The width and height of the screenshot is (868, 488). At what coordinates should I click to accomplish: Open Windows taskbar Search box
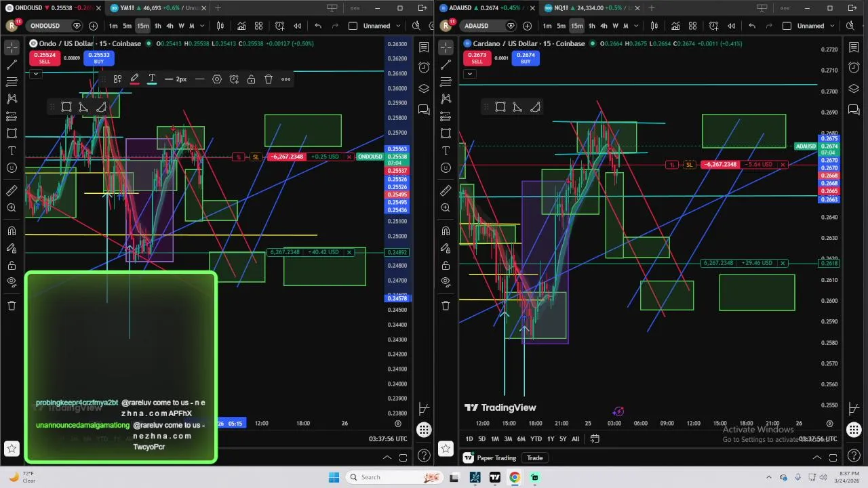395,477
